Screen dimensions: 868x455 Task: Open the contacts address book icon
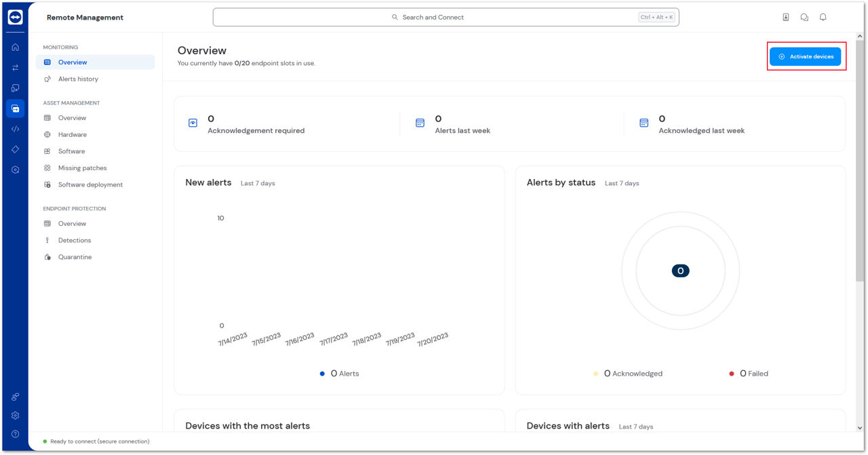[786, 18]
